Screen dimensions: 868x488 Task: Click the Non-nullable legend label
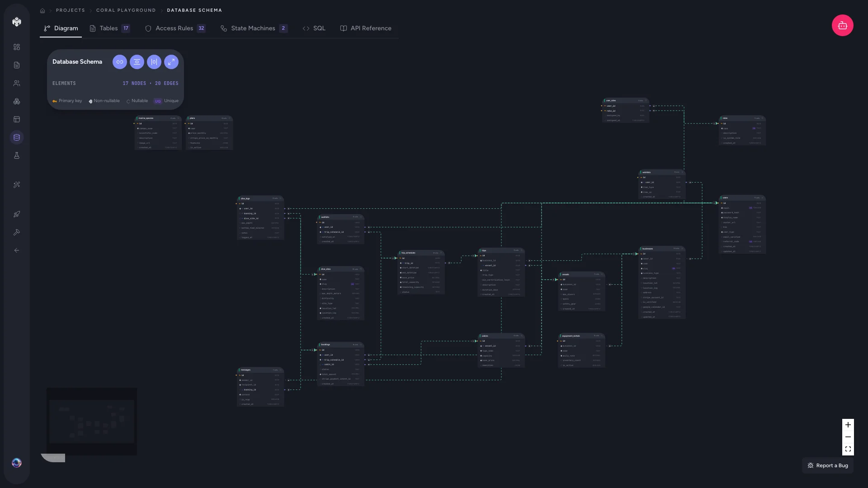coord(107,101)
